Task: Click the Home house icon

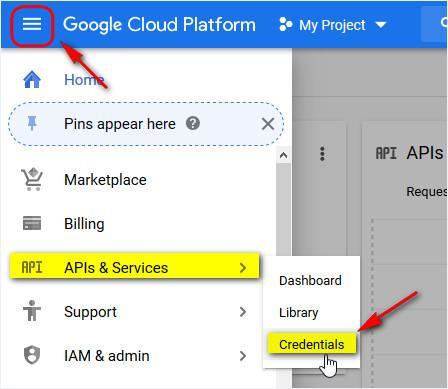Action: coord(32,80)
